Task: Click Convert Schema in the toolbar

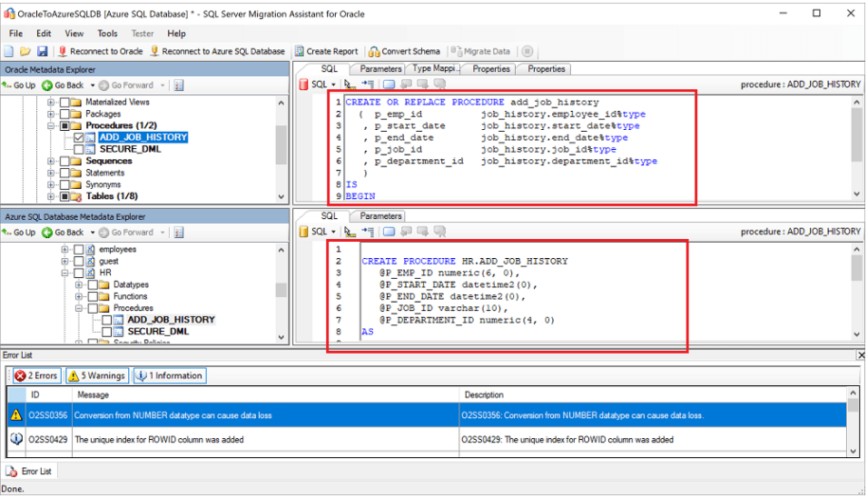Action: click(404, 52)
